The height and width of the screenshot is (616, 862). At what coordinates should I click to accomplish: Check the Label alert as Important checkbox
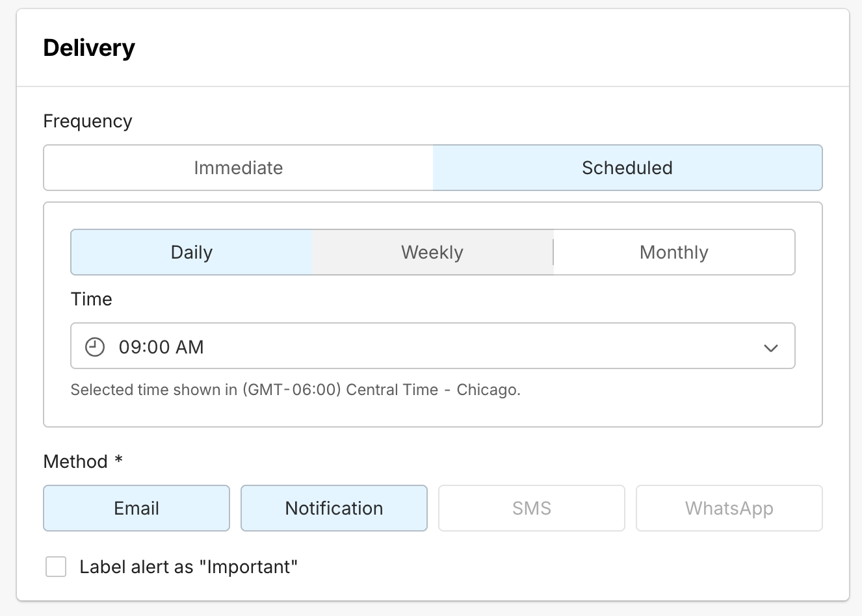tap(56, 567)
